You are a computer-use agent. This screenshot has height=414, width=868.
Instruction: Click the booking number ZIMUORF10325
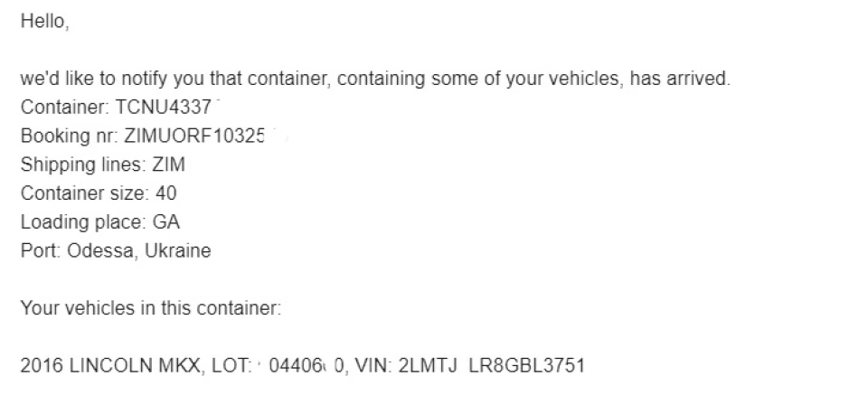tap(194, 136)
